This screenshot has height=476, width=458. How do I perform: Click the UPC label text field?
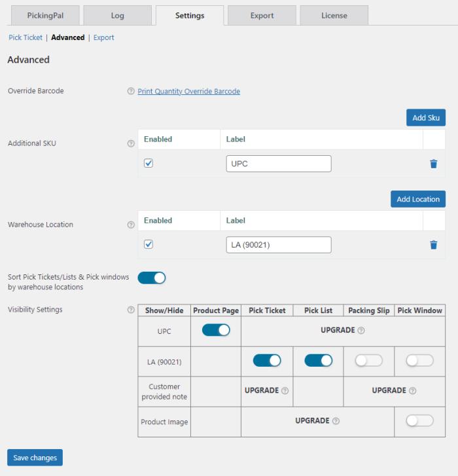click(278, 164)
